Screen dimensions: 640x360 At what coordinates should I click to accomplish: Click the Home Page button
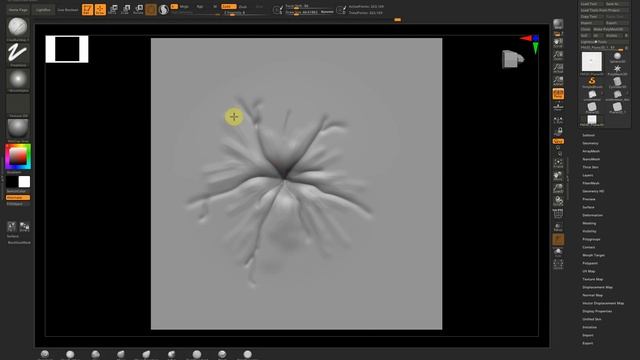coord(18,9)
